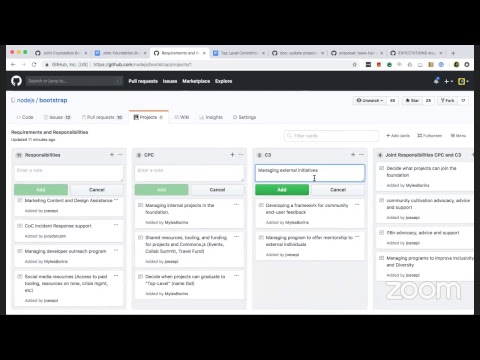
Task: Switch to the repository Issues tab
Action: 57,117
